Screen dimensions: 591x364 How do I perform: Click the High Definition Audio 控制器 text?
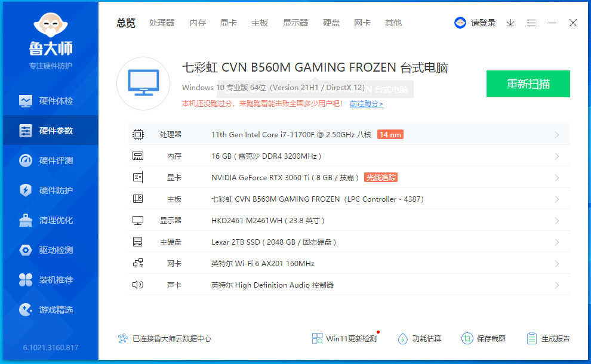(272, 285)
